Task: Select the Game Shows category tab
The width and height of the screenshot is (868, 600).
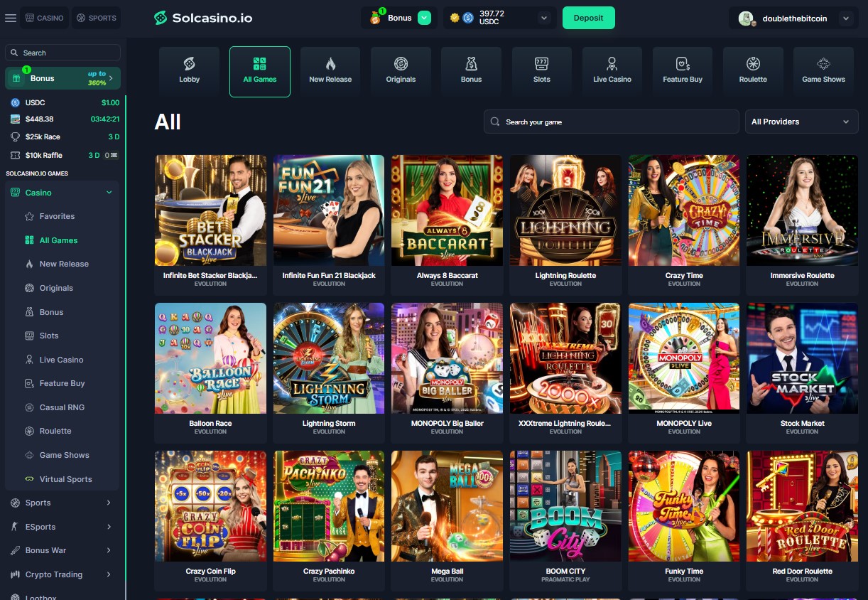Action: click(823, 71)
